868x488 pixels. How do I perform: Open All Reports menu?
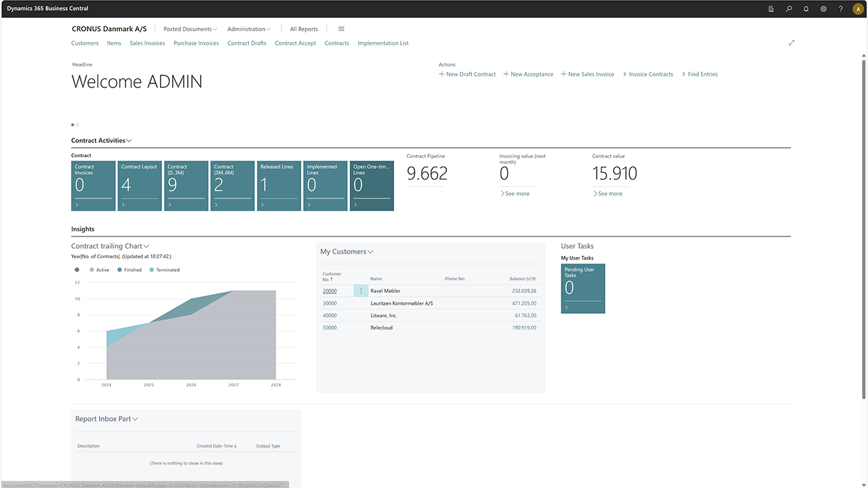tap(304, 29)
